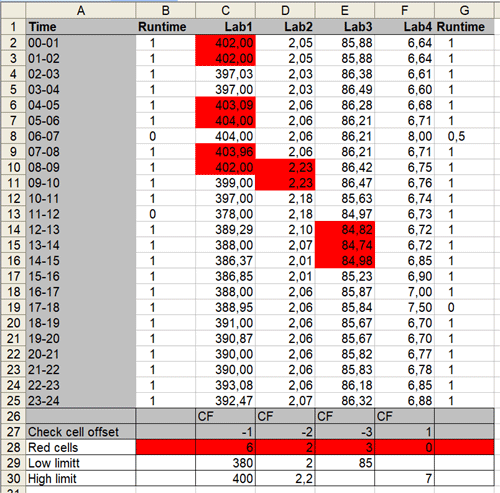Select Lab1 high limit 400
The height and width of the screenshot is (493, 500).
pos(225,479)
